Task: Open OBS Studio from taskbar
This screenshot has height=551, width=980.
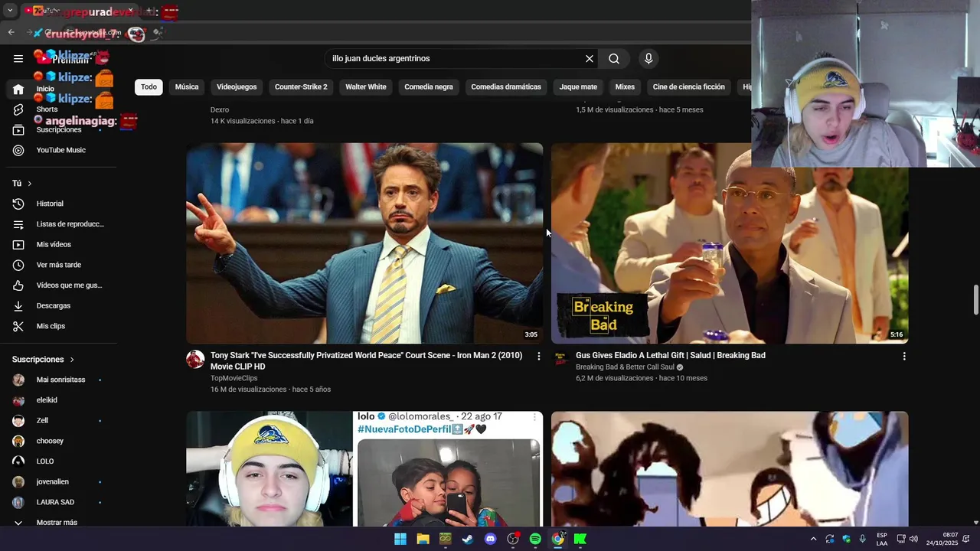Action: pos(513,539)
